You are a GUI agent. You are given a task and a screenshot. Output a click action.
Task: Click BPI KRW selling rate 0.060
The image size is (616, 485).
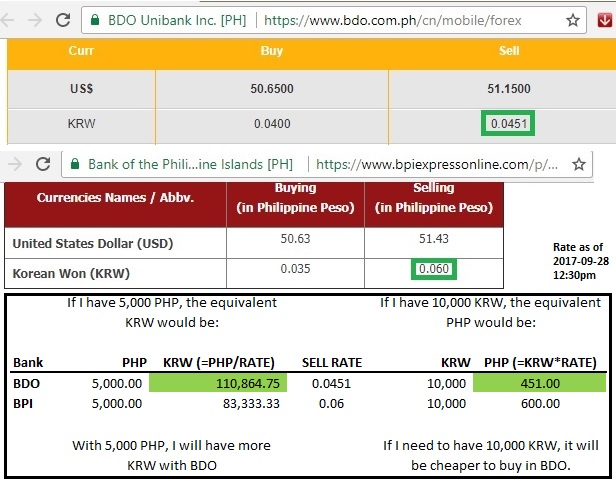(x=434, y=269)
